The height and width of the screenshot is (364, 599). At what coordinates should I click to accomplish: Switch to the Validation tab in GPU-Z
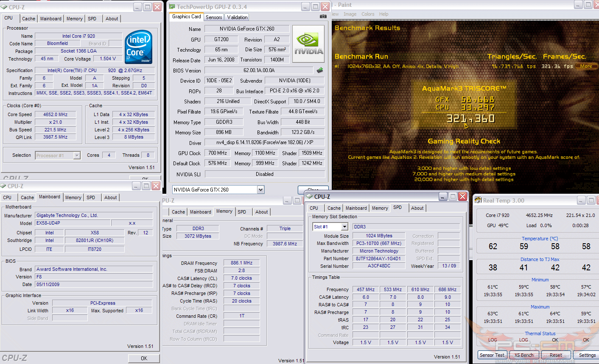pos(237,17)
